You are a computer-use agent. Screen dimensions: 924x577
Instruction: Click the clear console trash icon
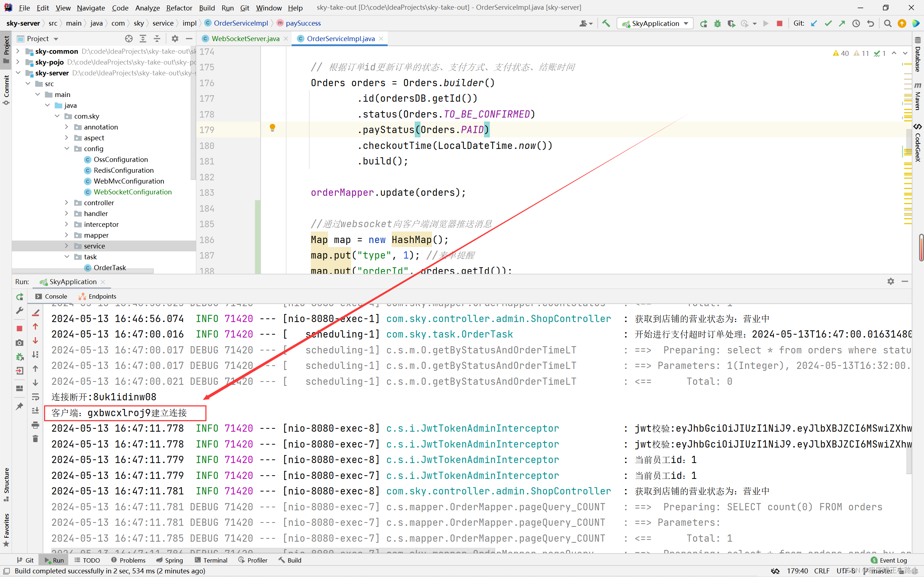click(x=35, y=439)
